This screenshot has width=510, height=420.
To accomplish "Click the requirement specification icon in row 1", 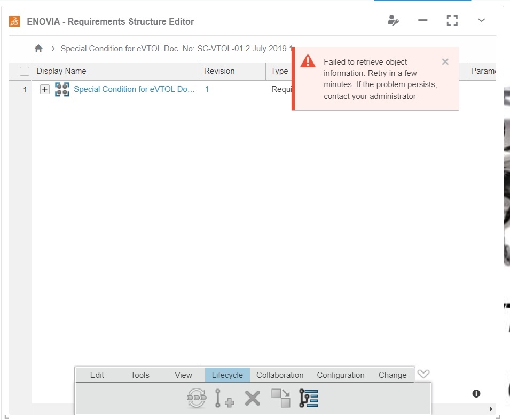I will (62, 89).
